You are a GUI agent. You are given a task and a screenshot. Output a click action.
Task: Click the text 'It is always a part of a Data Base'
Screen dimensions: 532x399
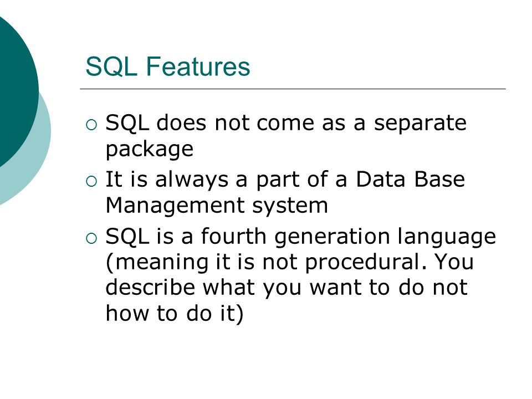coord(285,179)
